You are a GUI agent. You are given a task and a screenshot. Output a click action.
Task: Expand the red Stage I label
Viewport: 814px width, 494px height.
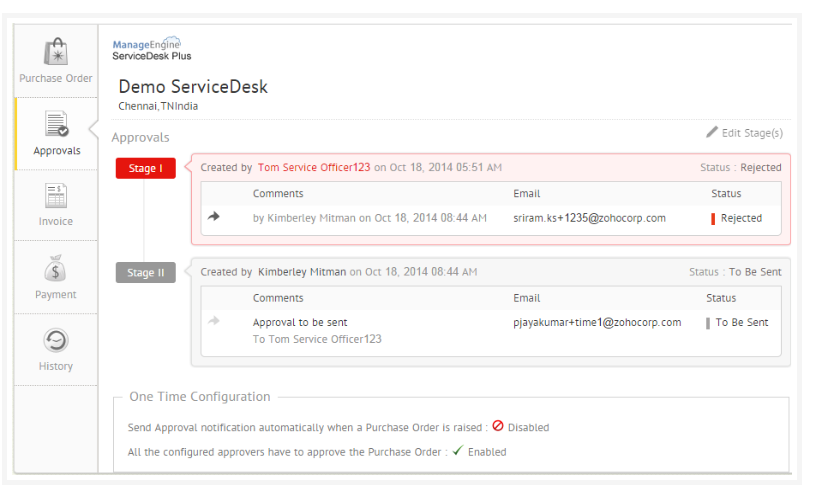tap(145, 168)
